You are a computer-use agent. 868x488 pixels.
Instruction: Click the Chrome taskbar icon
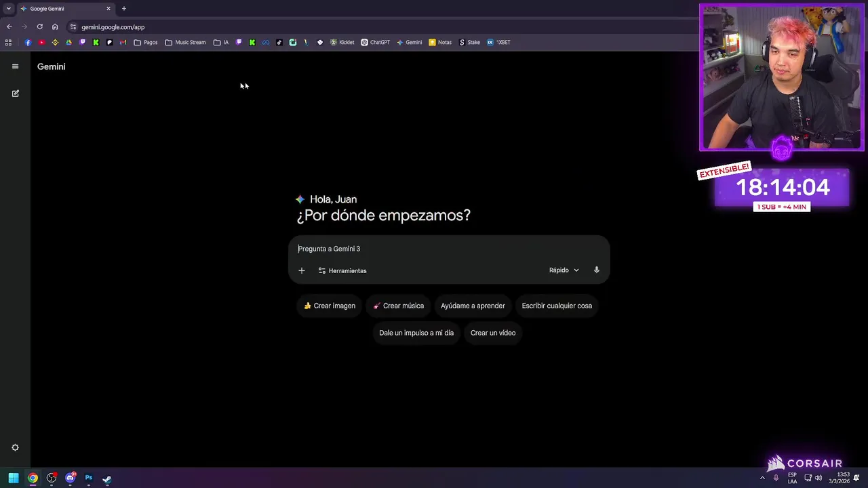(33, 478)
